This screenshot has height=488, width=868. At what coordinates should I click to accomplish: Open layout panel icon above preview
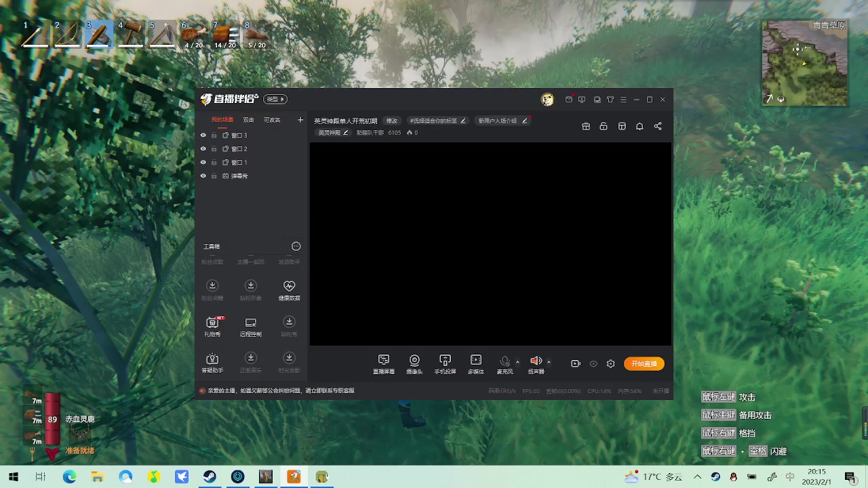tap(622, 126)
